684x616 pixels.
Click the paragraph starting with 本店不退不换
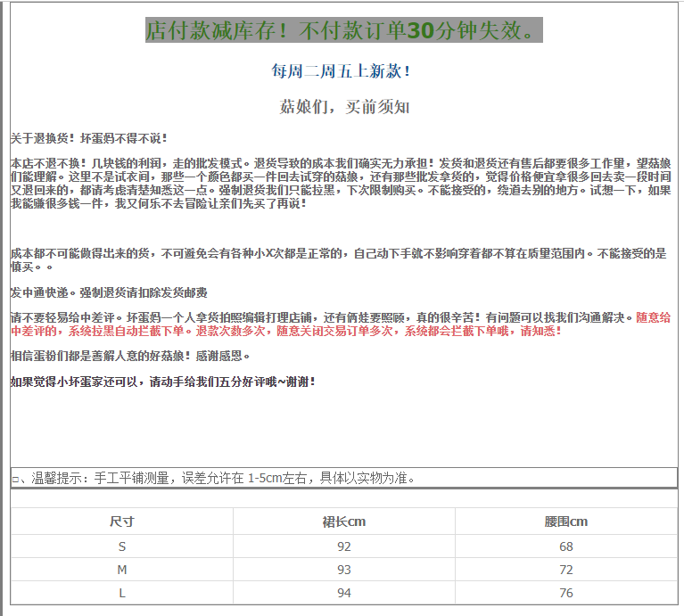pos(339,184)
